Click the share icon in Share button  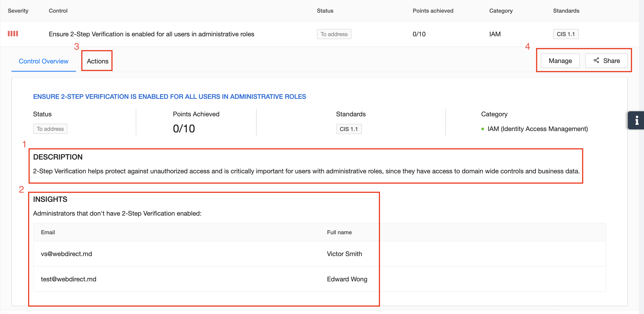pos(596,60)
